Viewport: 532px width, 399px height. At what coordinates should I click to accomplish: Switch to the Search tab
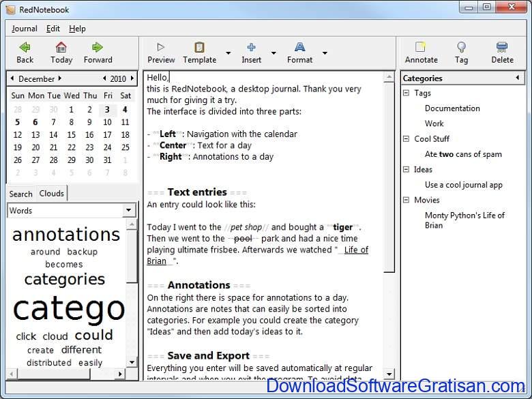click(x=20, y=194)
